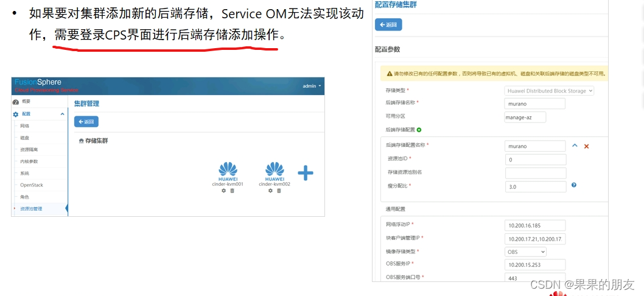The image size is (644, 296).
Task: Select the cinder-kvm001 Huawei cluster logo
Action: [x=228, y=171]
